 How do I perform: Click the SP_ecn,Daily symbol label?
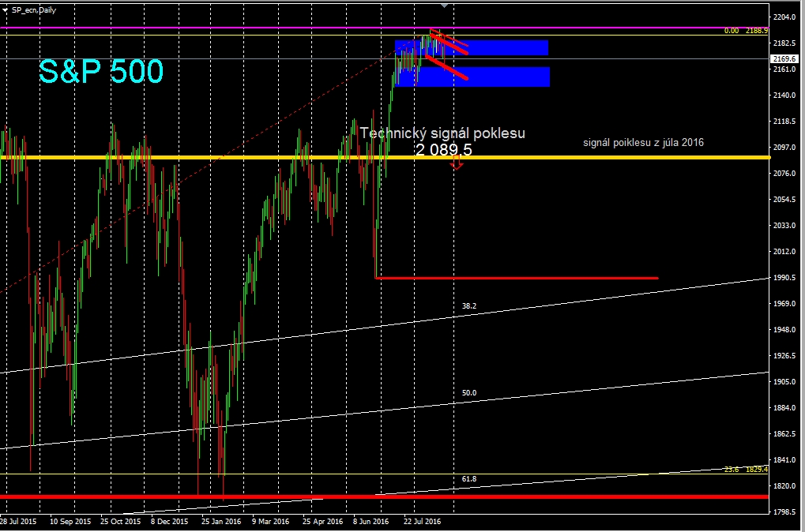point(34,9)
